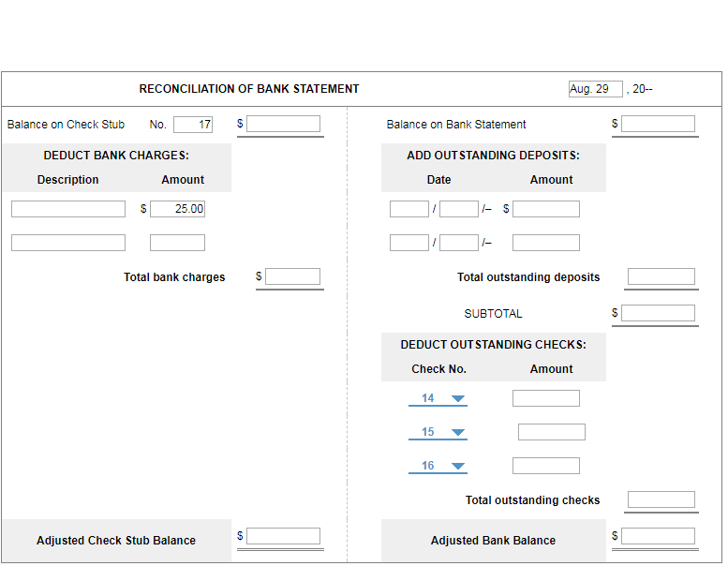The height and width of the screenshot is (566, 728).
Task: Click the Total bank charges field
Action: coord(292,276)
